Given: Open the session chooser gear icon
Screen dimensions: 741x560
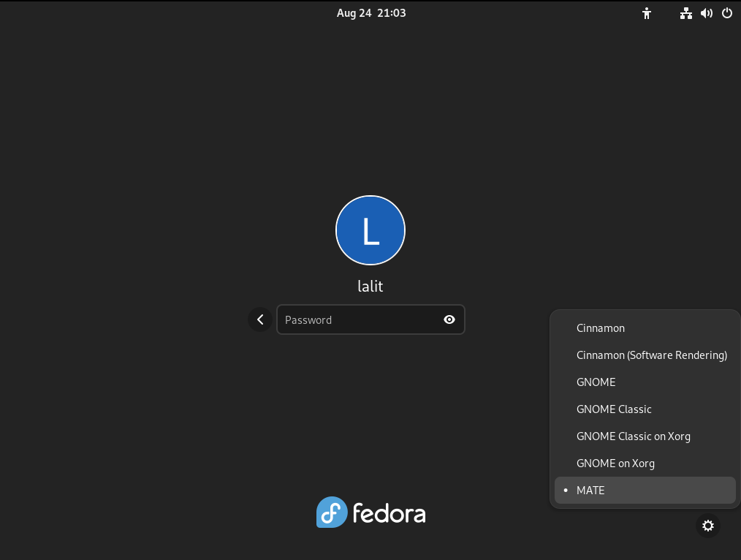Looking at the screenshot, I should 707,526.
